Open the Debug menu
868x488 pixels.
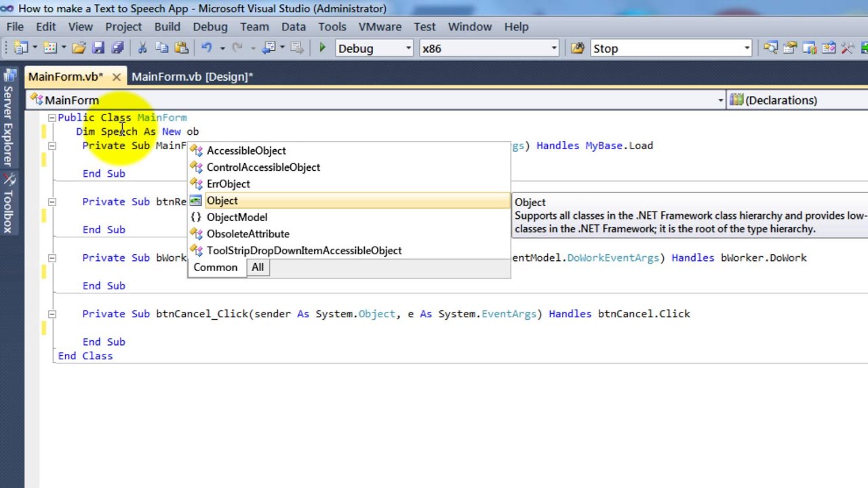pos(210,26)
